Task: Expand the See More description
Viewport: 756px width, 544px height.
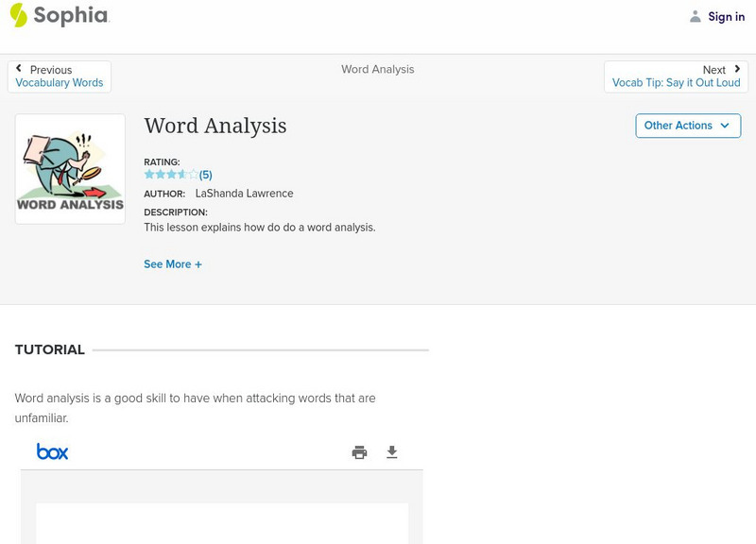Action: tap(167, 264)
